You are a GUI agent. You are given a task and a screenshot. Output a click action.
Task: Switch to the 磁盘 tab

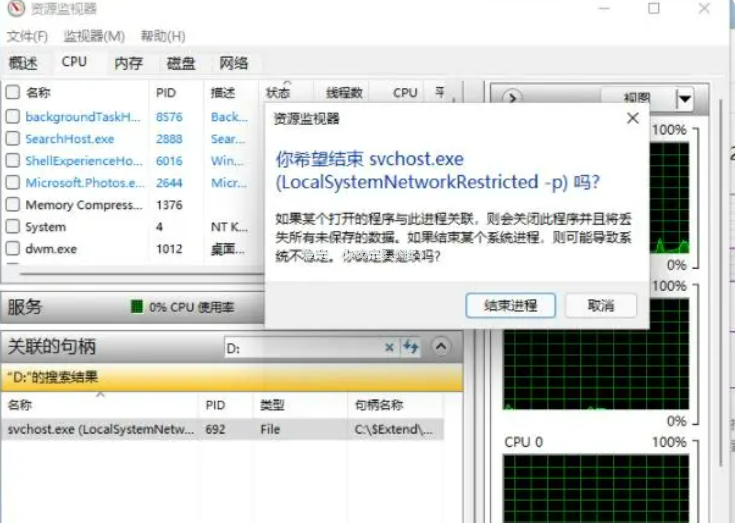pos(181,63)
